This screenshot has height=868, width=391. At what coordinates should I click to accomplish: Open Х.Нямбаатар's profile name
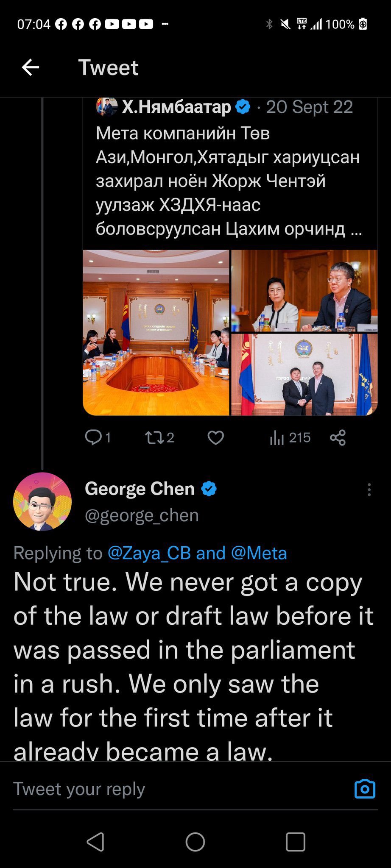coord(176,107)
